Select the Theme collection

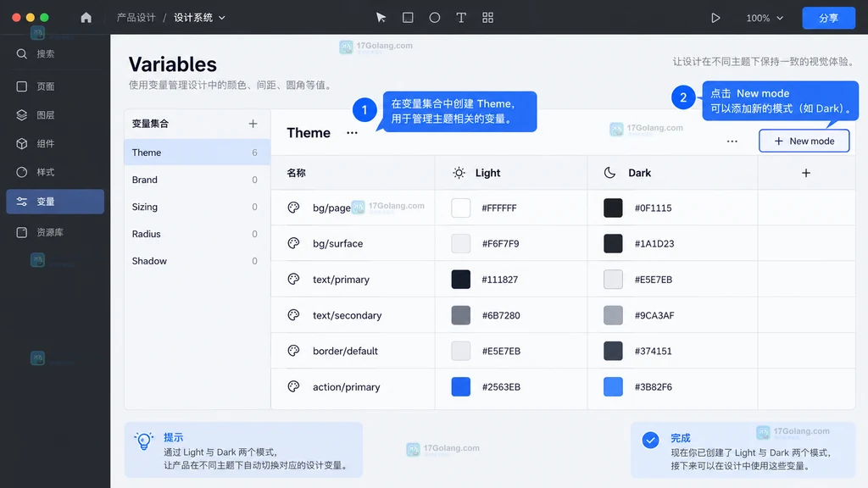point(197,152)
